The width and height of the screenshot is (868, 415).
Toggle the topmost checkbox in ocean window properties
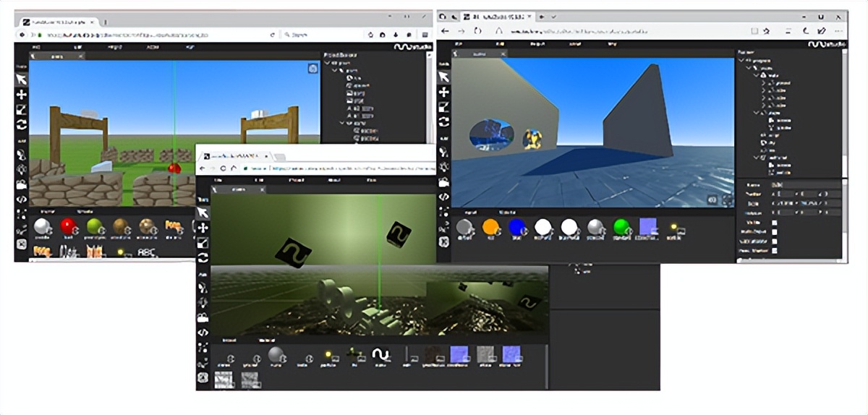click(775, 223)
